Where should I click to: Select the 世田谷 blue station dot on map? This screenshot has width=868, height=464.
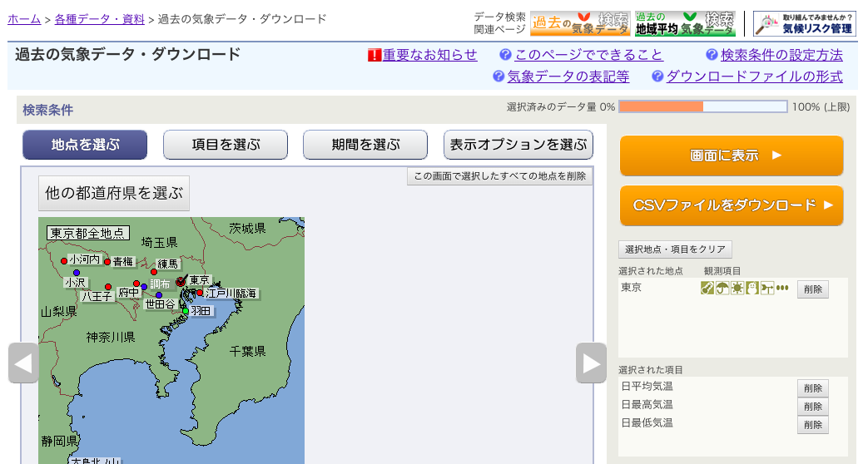[x=159, y=294]
